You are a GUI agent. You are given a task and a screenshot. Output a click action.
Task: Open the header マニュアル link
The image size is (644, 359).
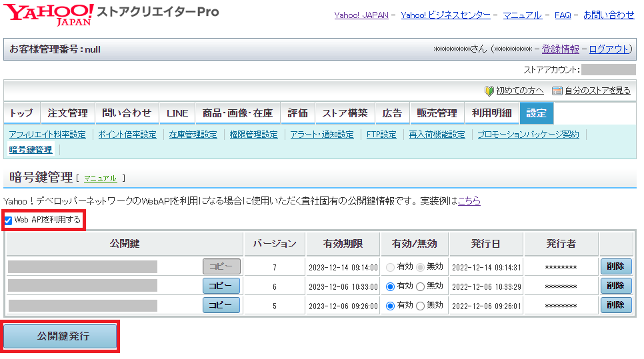[523, 15]
